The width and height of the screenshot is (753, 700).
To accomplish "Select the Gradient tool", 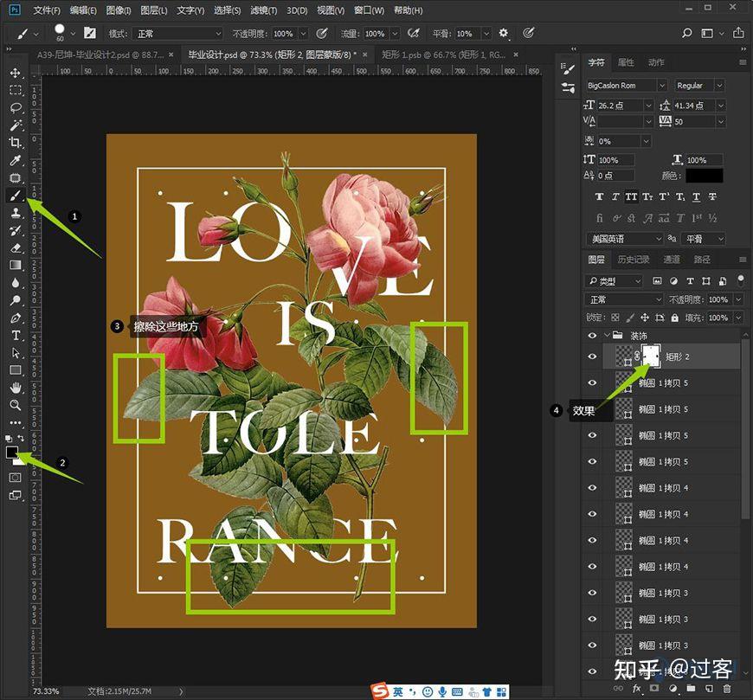I will pos(16,265).
